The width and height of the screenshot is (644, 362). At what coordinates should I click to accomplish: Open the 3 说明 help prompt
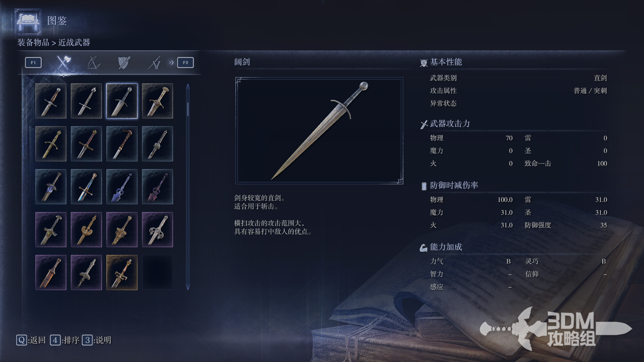pos(97,340)
